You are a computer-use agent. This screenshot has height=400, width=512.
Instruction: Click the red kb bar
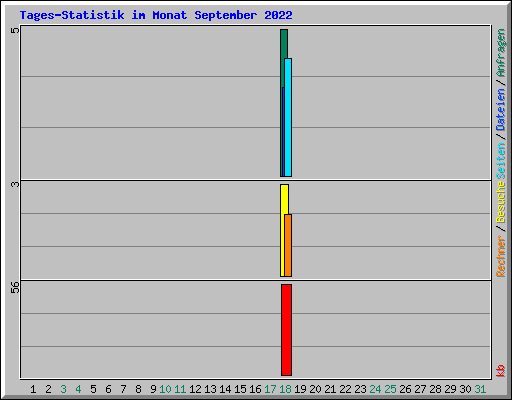tap(286, 330)
